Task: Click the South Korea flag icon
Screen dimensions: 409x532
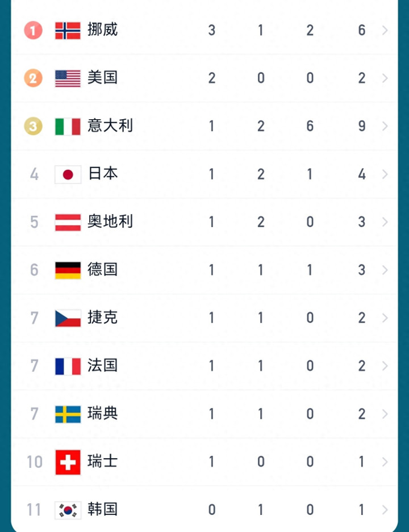Action: [68, 509]
